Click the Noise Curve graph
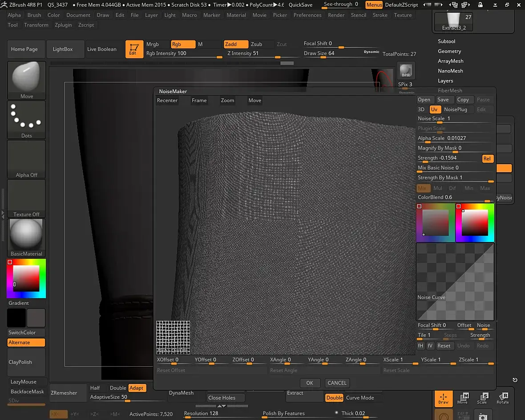The width and height of the screenshot is (525, 420). point(455,281)
